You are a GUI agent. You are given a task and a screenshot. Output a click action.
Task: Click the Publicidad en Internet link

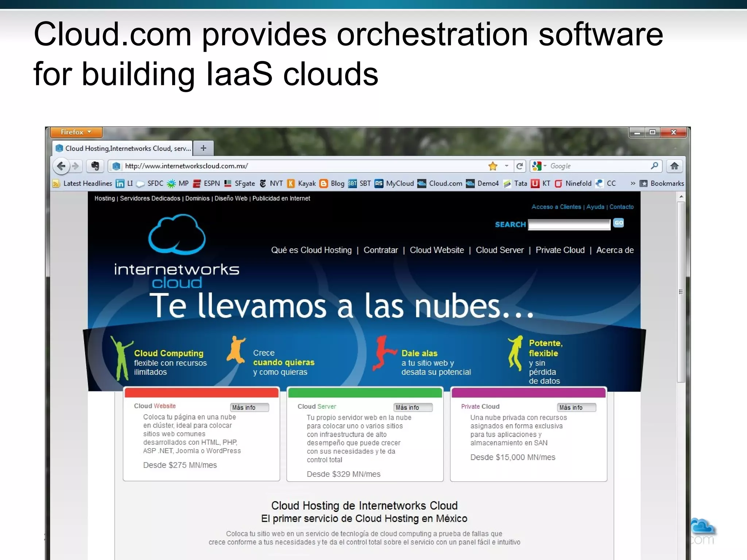281,198
